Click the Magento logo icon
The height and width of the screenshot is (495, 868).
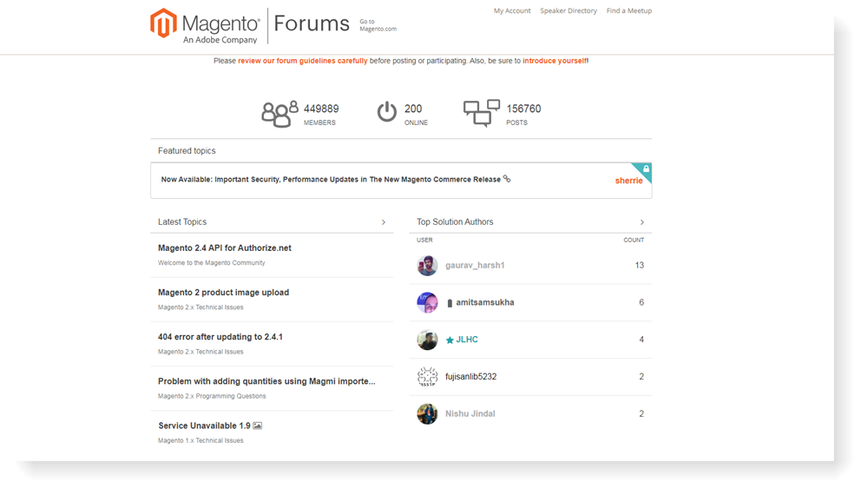tap(163, 23)
